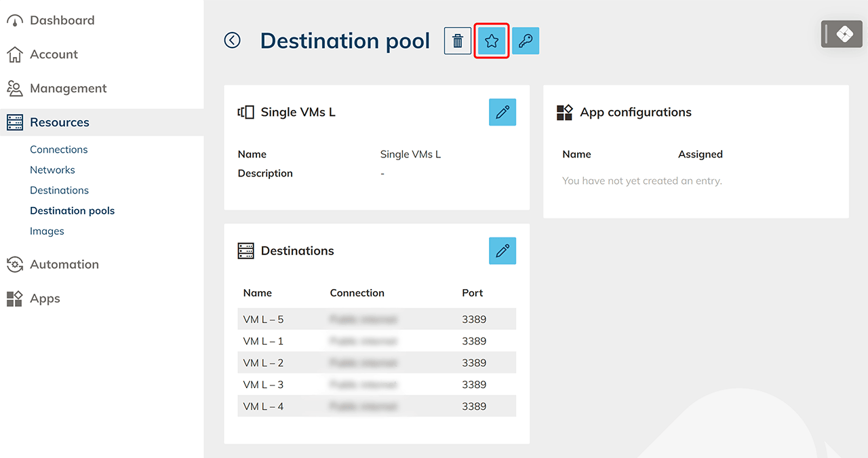Click the key icon in header
This screenshot has width=868, height=458.
(526, 41)
